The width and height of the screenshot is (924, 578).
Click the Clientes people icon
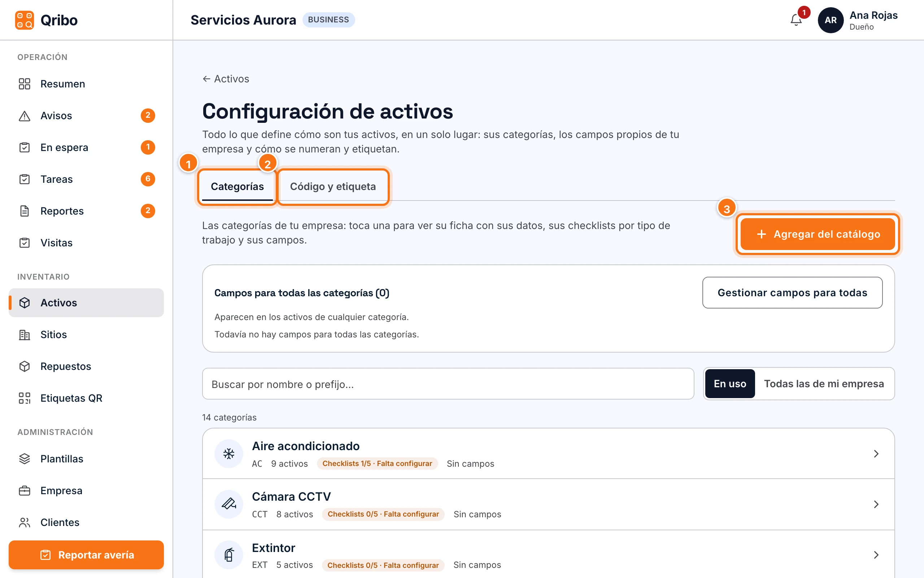point(25,522)
